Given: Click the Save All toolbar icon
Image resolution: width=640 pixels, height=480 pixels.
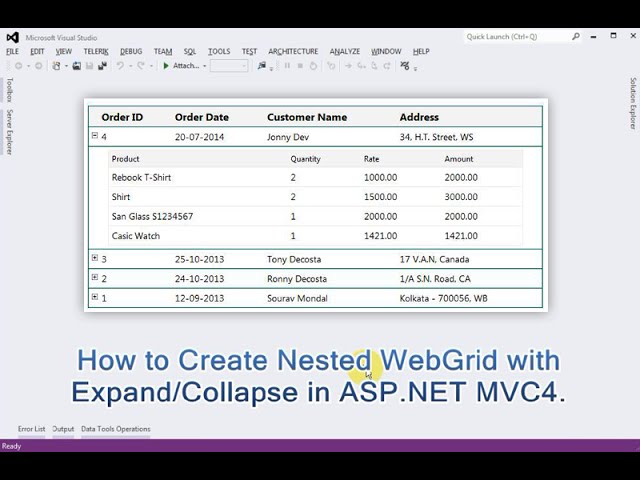Looking at the screenshot, I should [102, 66].
